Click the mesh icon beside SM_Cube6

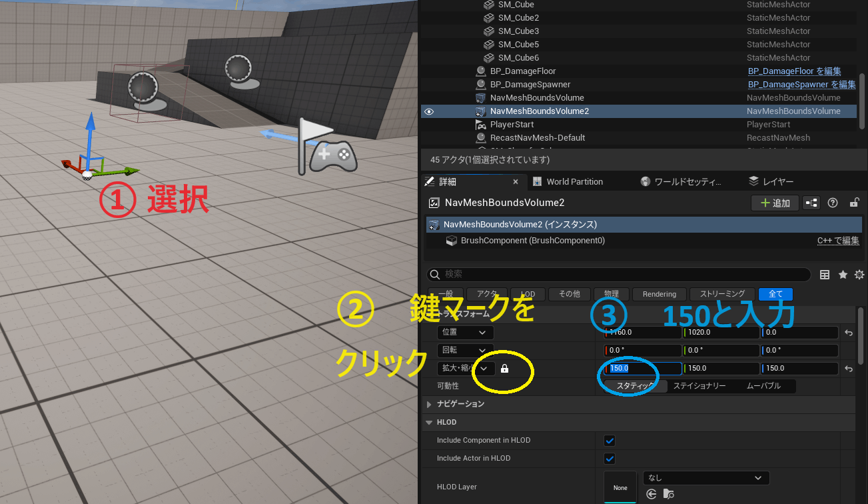pos(488,58)
